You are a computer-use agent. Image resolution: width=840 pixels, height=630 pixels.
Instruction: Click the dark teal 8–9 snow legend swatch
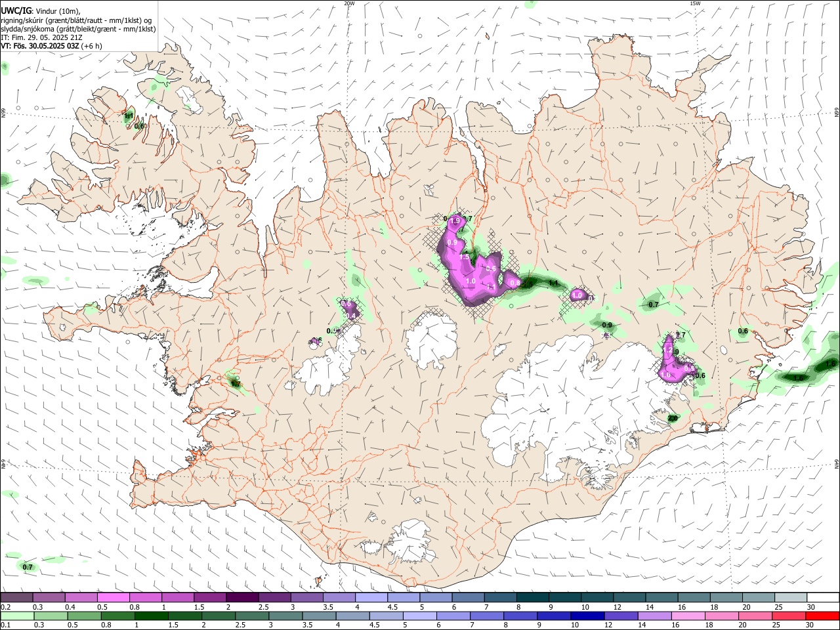(532, 598)
